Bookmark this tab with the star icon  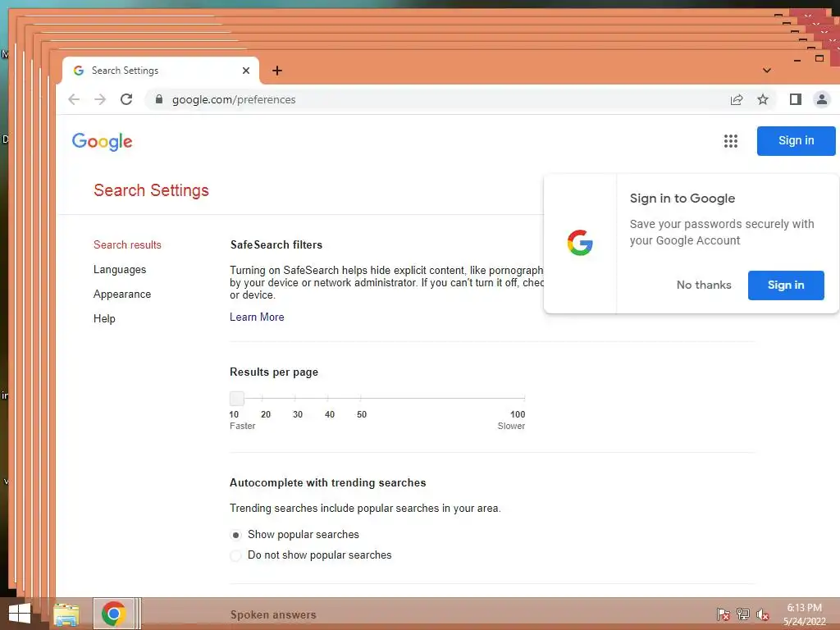[763, 99]
